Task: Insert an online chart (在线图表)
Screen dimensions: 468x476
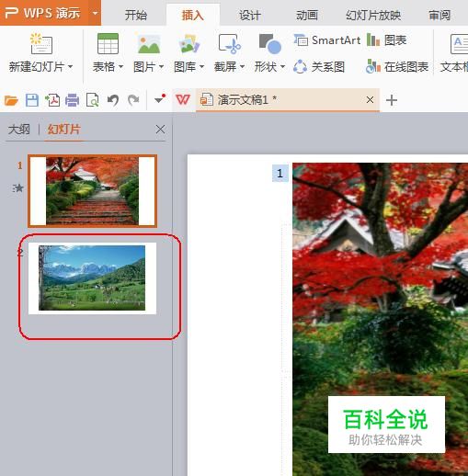Action: pyautogui.click(x=397, y=66)
